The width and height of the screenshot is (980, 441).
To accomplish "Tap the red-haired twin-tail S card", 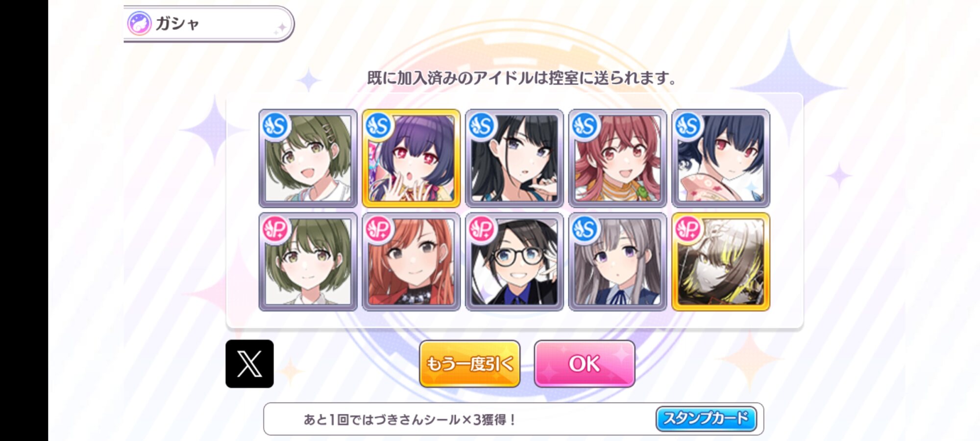I will pyautogui.click(x=617, y=158).
